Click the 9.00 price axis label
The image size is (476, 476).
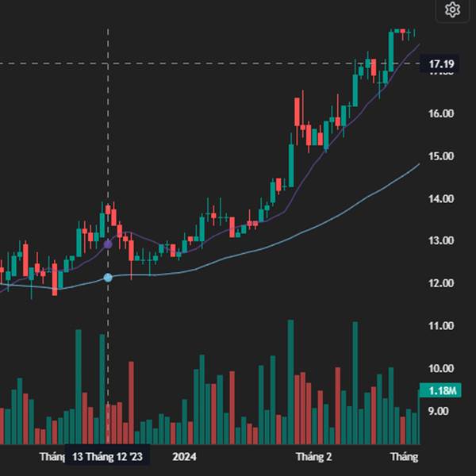coord(438,411)
